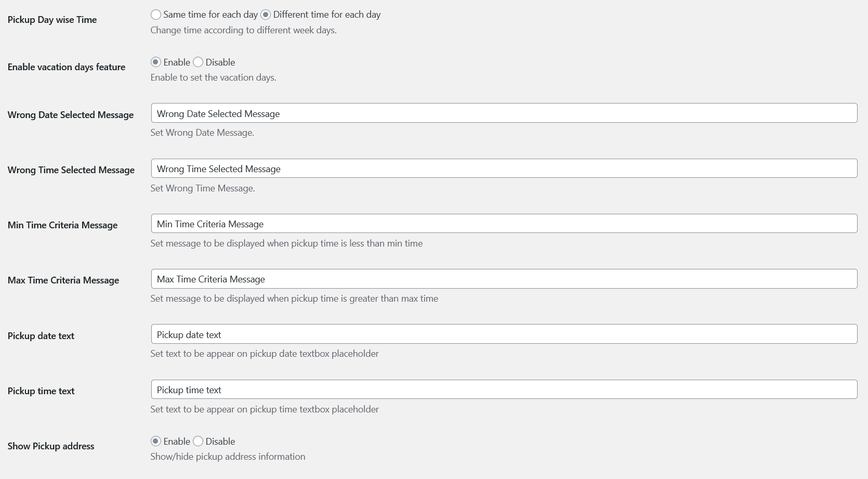
Task: Disable the vacation days feature radio
Action: [198, 62]
